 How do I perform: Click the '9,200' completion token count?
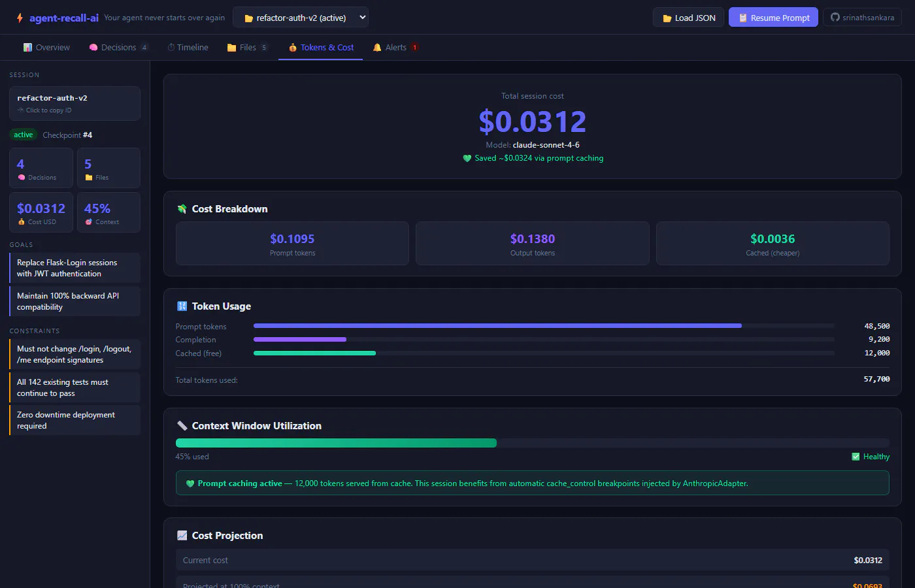point(879,339)
